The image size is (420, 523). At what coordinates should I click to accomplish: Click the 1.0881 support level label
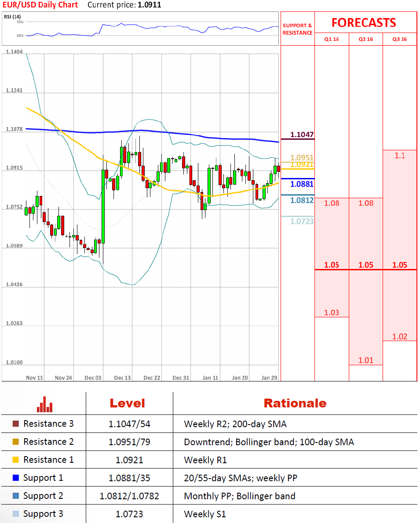(x=302, y=184)
